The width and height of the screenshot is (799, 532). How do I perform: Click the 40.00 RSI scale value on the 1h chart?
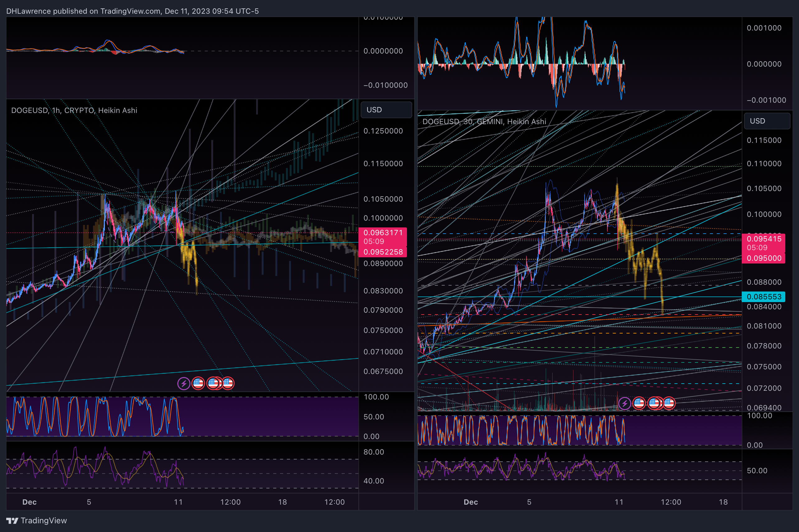click(x=374, y=481)
